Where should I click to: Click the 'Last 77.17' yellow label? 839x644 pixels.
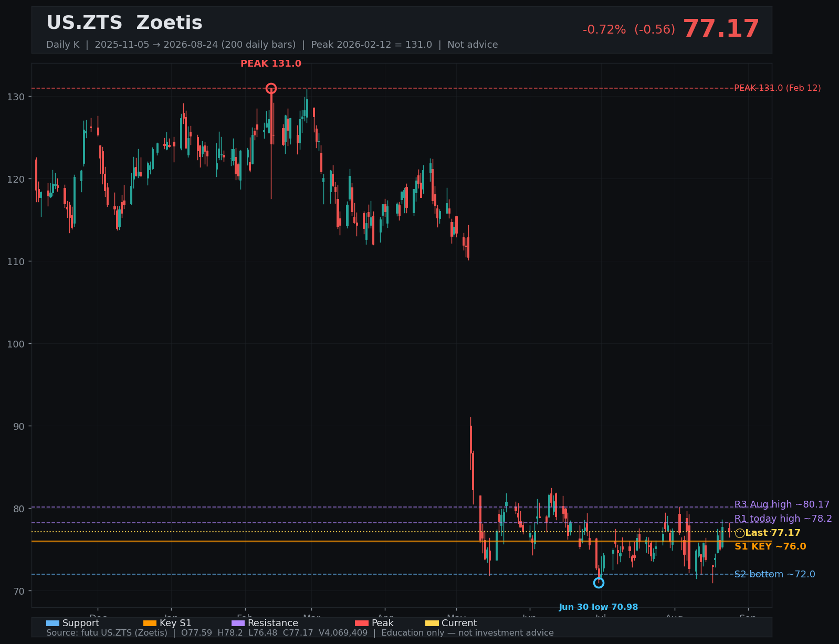click(773, 533)
